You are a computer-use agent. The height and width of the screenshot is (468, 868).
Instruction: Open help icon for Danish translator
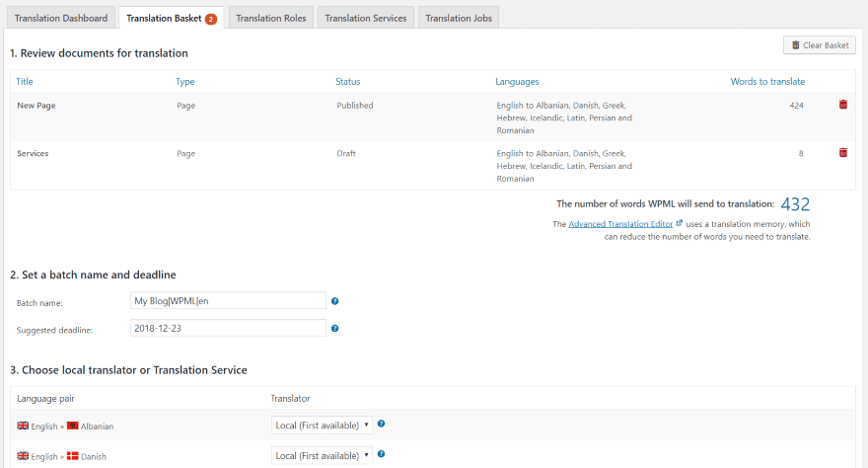[x=381, y=455]
